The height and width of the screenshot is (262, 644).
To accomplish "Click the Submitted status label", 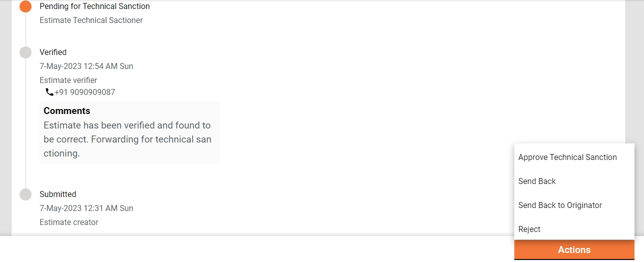I will [x=58, y=194].
